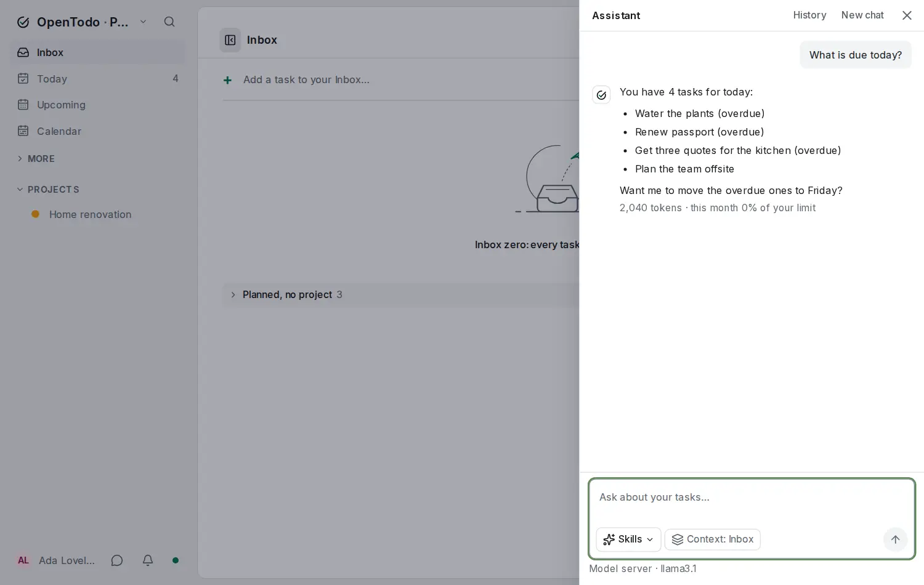Open the notifications bell icon
This screenshot has width=924, height=585.
click(148, 560)
